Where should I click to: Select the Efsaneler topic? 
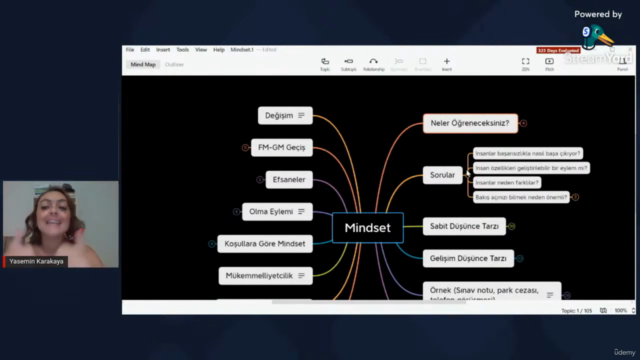tap(289, 180)
